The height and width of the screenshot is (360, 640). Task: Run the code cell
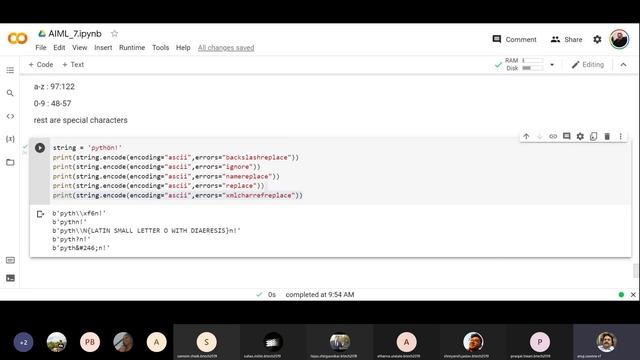click(x=40, y=148)
